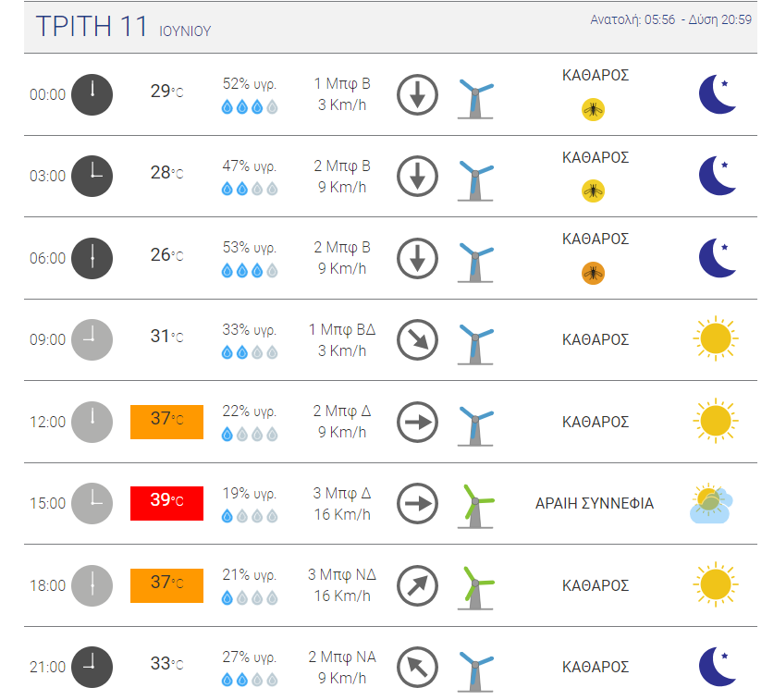Click the blue windmill icon at 12:00
Image resolution: width=774 pixels, height=700 pixels.
click(x=476, y=423)
